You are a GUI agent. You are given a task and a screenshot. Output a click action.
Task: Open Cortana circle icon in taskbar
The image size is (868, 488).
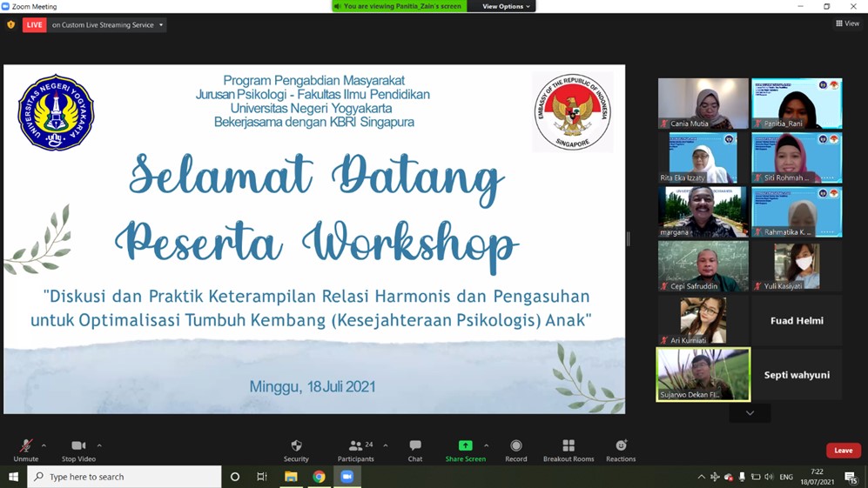point(235,477)
